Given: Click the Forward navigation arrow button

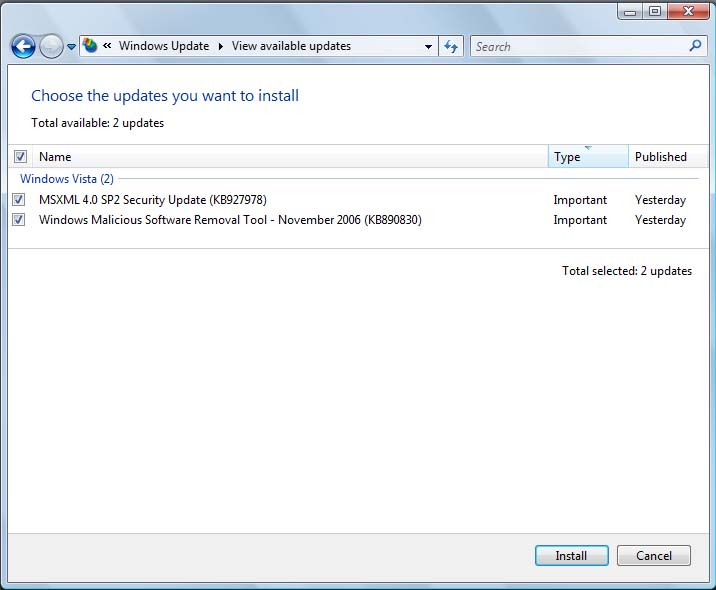Looking at the screenshot, I should click(x=51, y=46).
